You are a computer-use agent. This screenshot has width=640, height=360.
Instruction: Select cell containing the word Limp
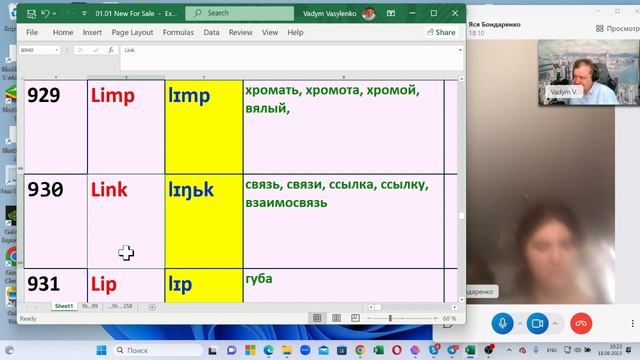pos(126,127)
